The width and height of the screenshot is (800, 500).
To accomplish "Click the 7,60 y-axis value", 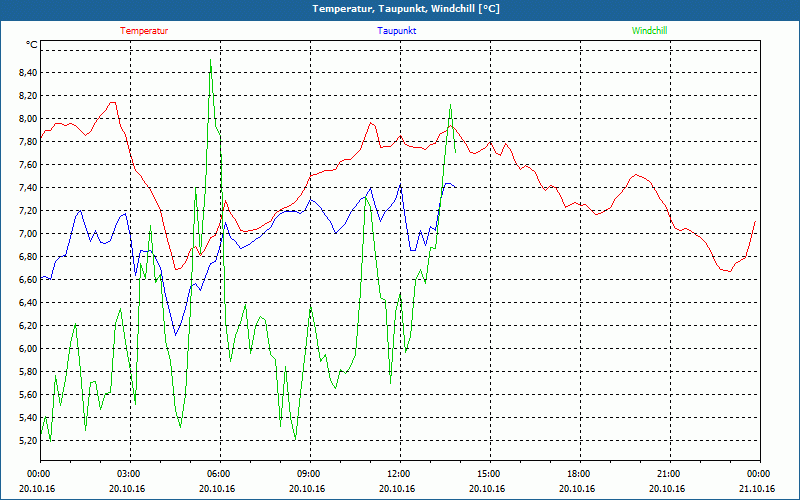I will 28,165.
